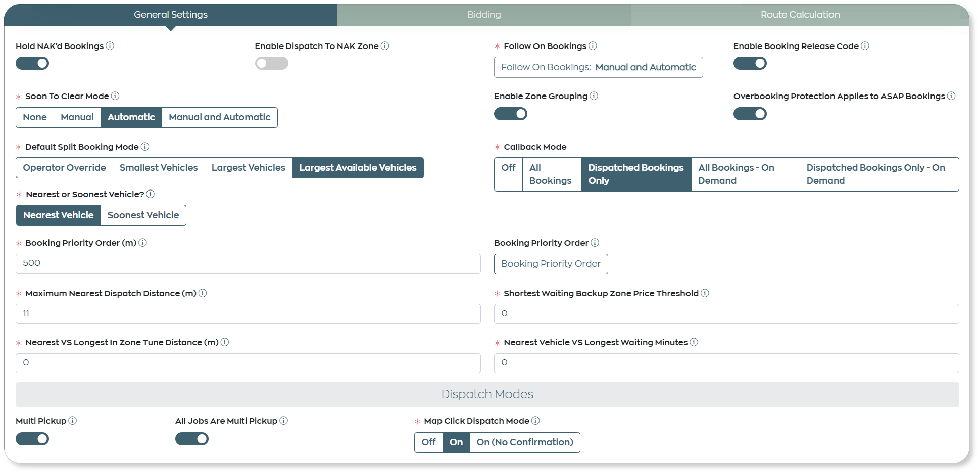
Task: Turn off the Multi Pickup toggle
Action: pos(32,439)
